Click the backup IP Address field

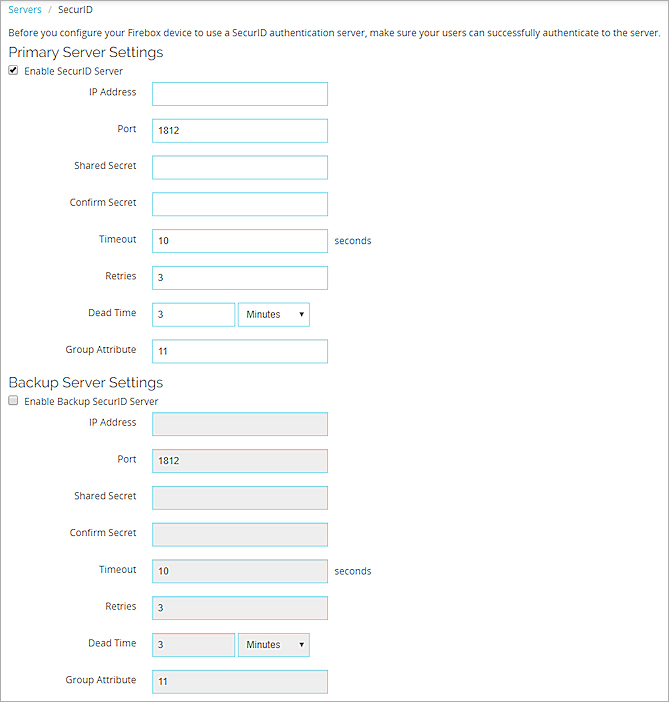coord(240,424)
